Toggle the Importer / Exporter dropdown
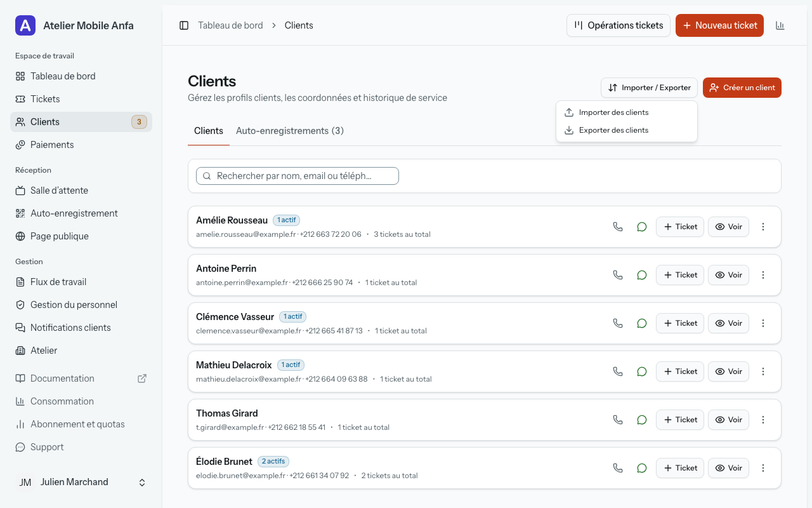Image resolution: width=812 pixels, height=508 pixels. click(x=650, y=88)
